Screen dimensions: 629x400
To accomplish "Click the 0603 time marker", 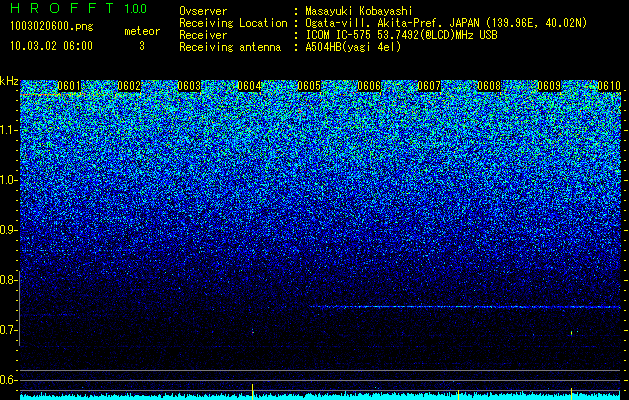I will [x=189, y=86].
